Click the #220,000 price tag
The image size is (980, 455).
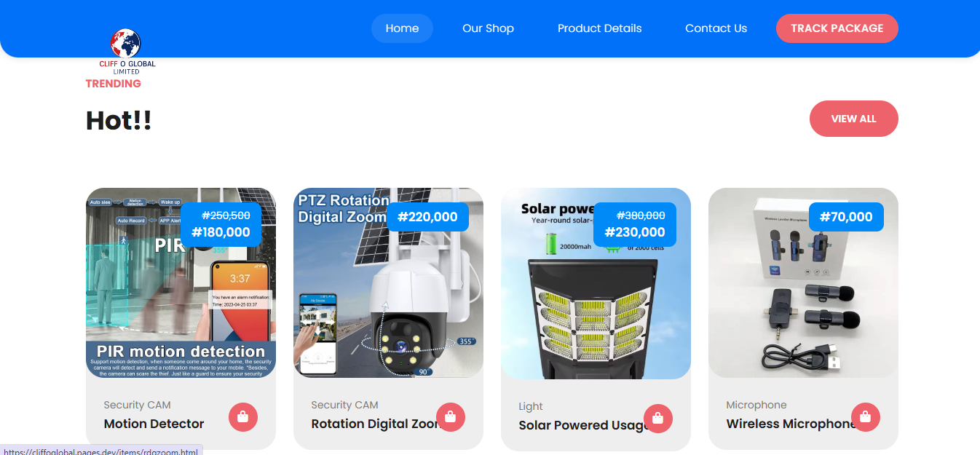click(x=427, y=217)
